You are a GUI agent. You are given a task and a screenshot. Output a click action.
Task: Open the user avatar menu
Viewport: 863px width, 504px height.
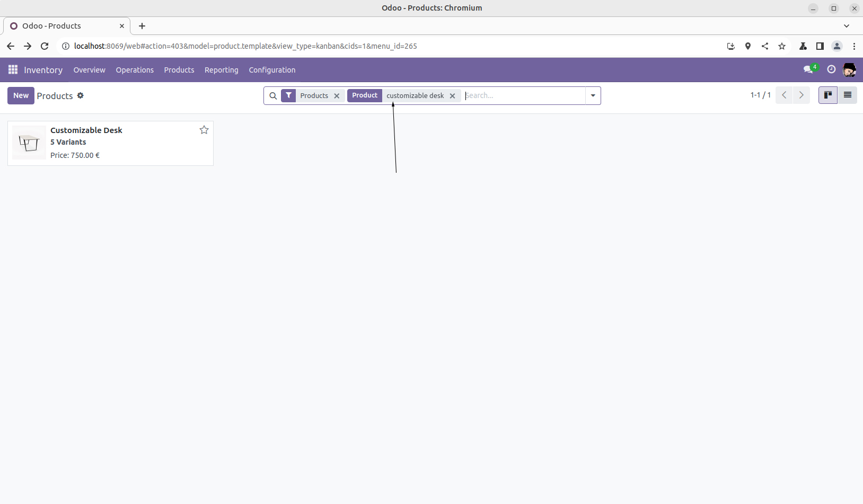click(x=849, y=69)
